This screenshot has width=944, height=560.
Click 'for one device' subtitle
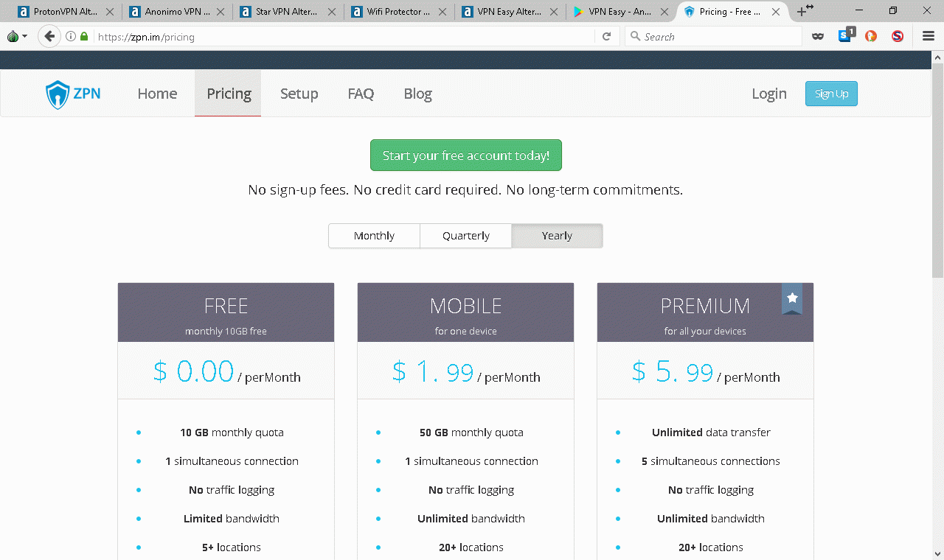(465, 331)
